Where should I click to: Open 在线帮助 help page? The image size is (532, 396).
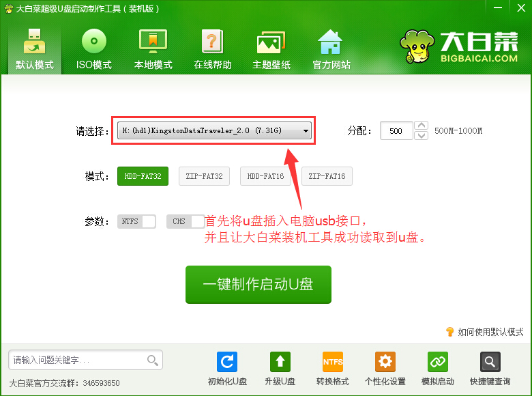point(212,49)
